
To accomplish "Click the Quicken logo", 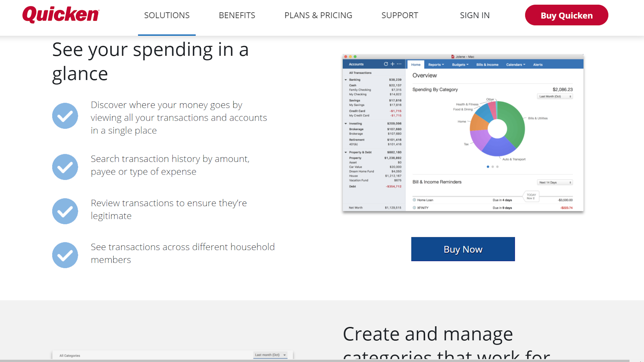I will pyautogui.click(x=61, y=15).
